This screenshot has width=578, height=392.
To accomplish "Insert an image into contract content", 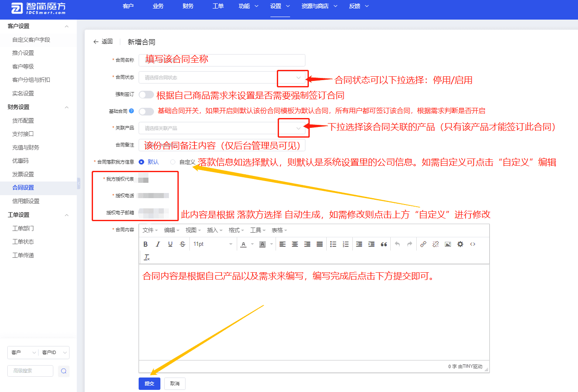I will (448, 244).
